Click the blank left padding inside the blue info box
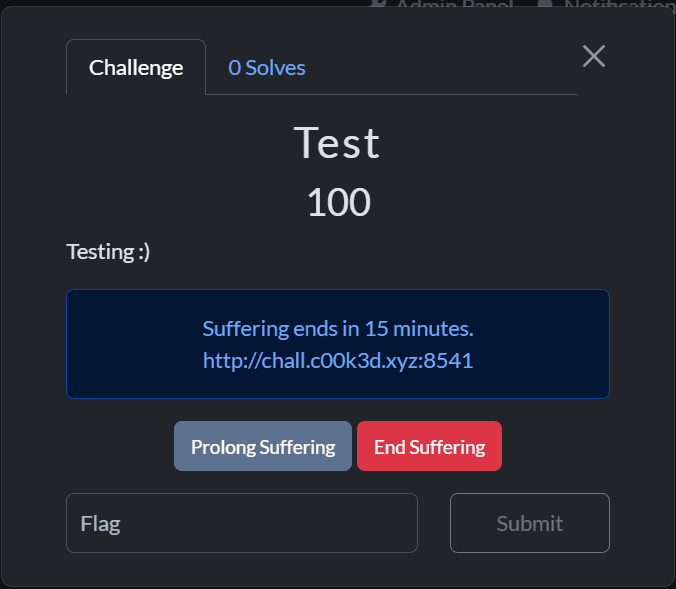The width and height of the screenshot is (676, 589). [x=120, y=344]
